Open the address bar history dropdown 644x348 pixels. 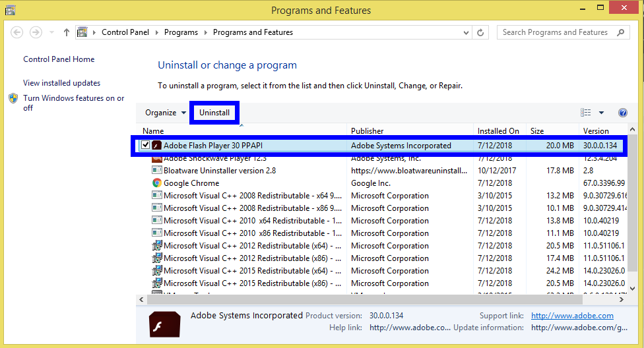pos(466,32)
